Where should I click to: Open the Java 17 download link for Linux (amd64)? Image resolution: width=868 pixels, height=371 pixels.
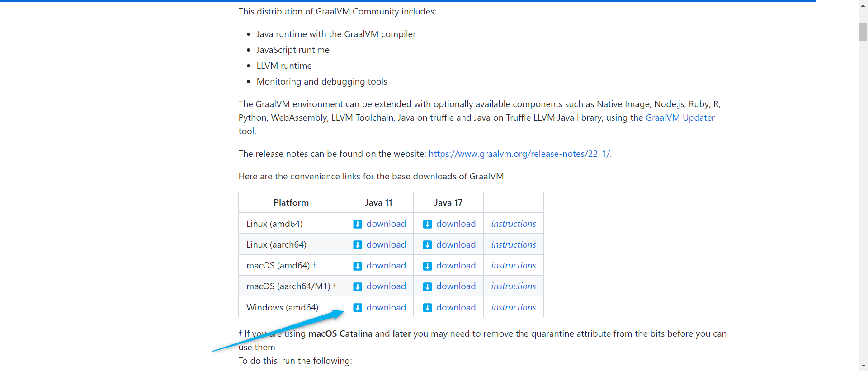coord(456,224)
